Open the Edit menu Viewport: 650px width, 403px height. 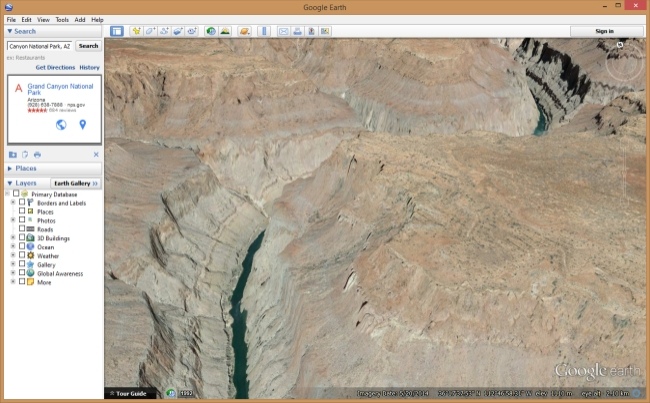click(27, 19)
